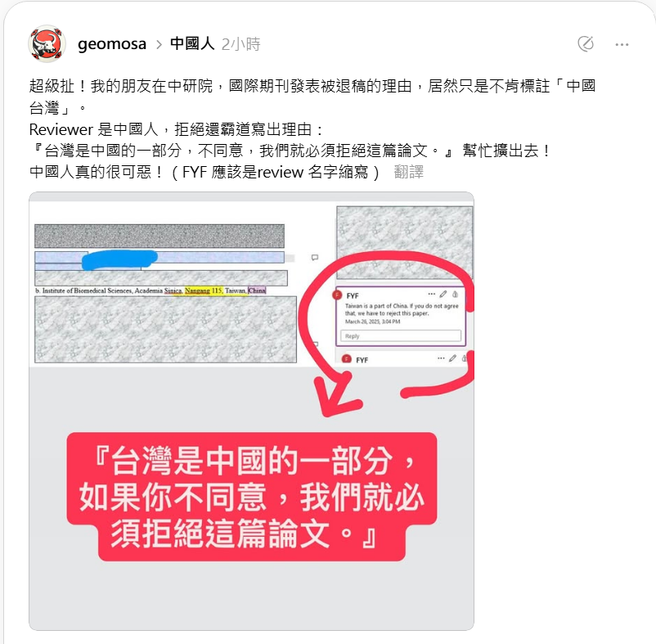The image size is (656, 644).
Task: Click the geomosa username
Action: (x=112, y=44)
